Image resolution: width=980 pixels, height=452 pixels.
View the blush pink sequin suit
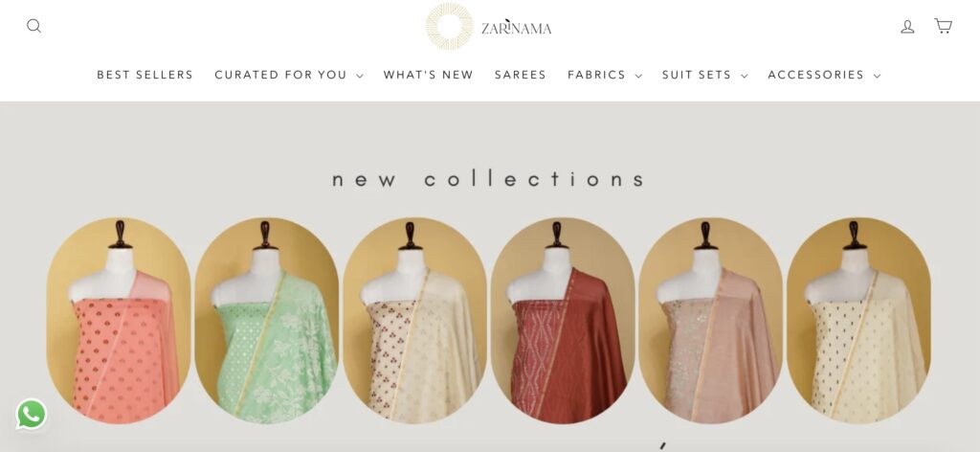pos(711,321)
